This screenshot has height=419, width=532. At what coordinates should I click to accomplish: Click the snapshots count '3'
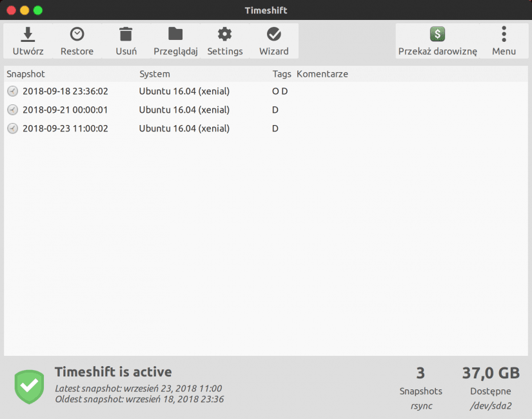(420, 373)
